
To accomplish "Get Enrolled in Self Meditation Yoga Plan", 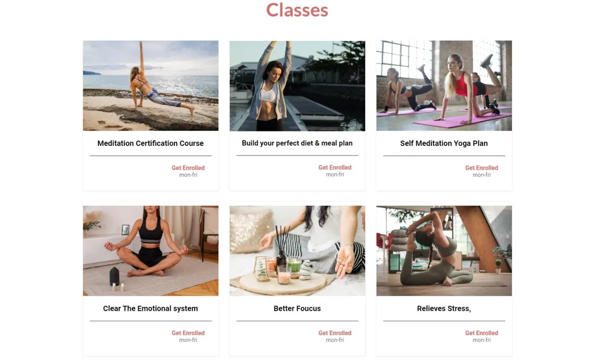I will [481, 168].
